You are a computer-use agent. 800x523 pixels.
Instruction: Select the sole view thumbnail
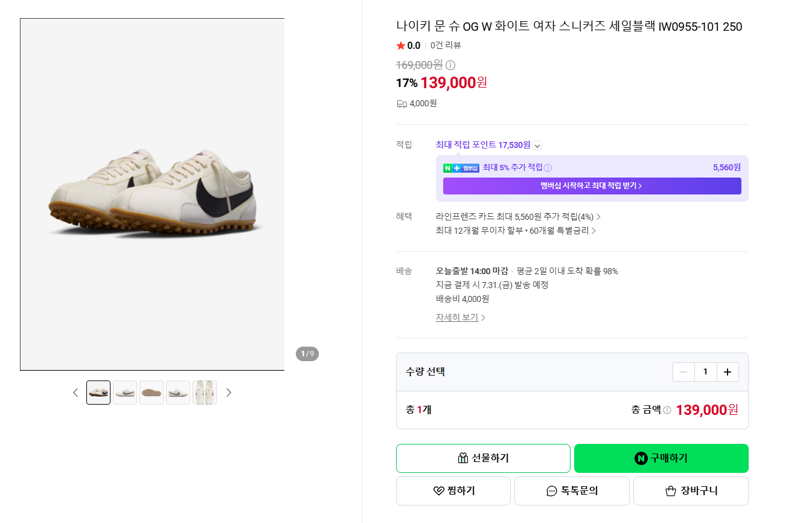tap(152, 392)
